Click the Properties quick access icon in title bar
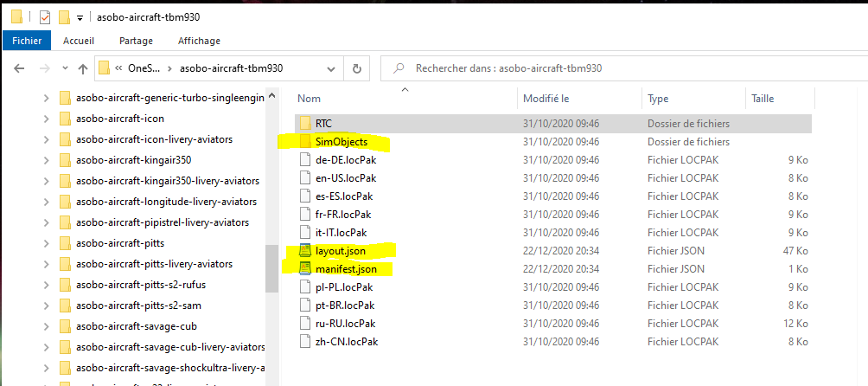The height and width of the screenshot is (386, 868). [x=45, y=17]
